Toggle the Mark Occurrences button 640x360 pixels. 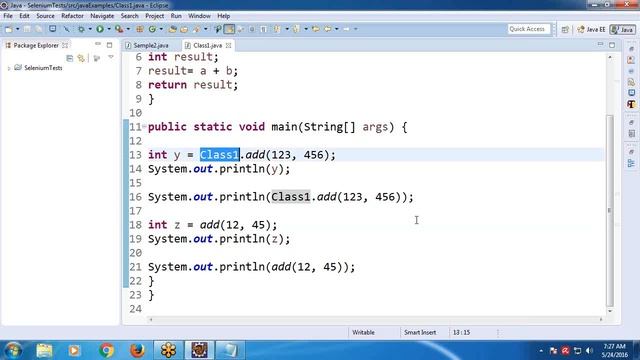[229, 29]
